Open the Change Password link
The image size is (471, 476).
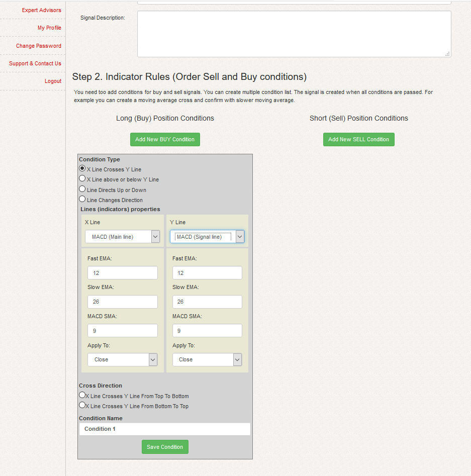39,46
